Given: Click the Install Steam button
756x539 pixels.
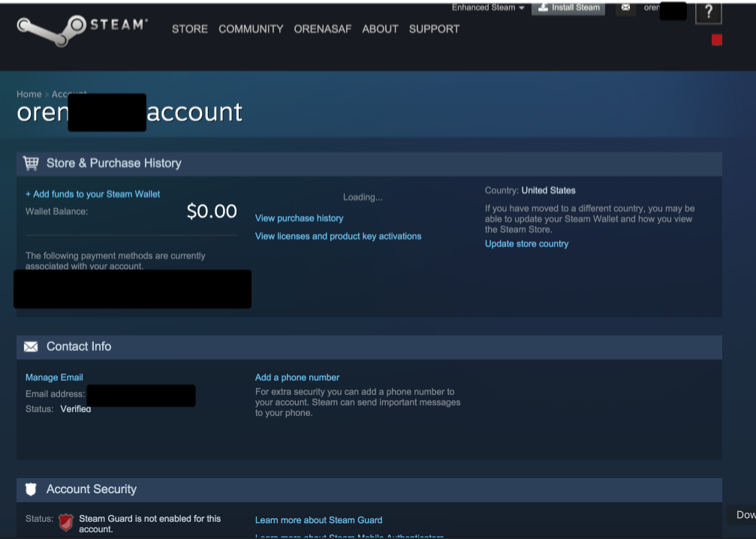Looking at the screenshot, I should tap(568, 8).
